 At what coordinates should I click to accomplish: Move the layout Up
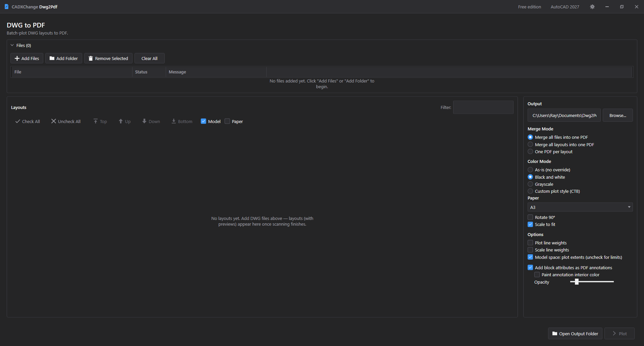[124, 121]
